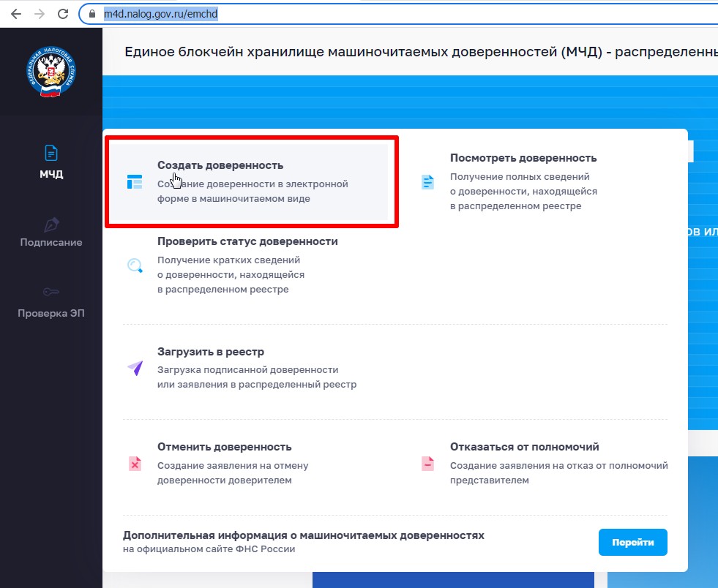
Task: Select Проверить статус доверенности option
Action: pyautogui.click(x=247, y=241)
